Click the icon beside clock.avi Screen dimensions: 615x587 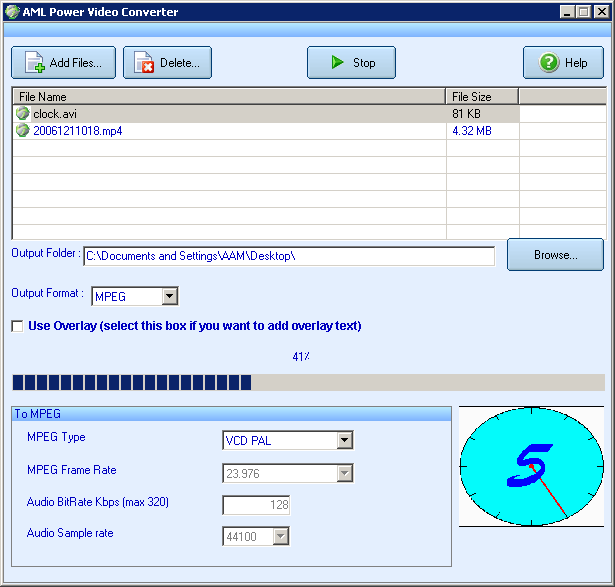(23, 114)
